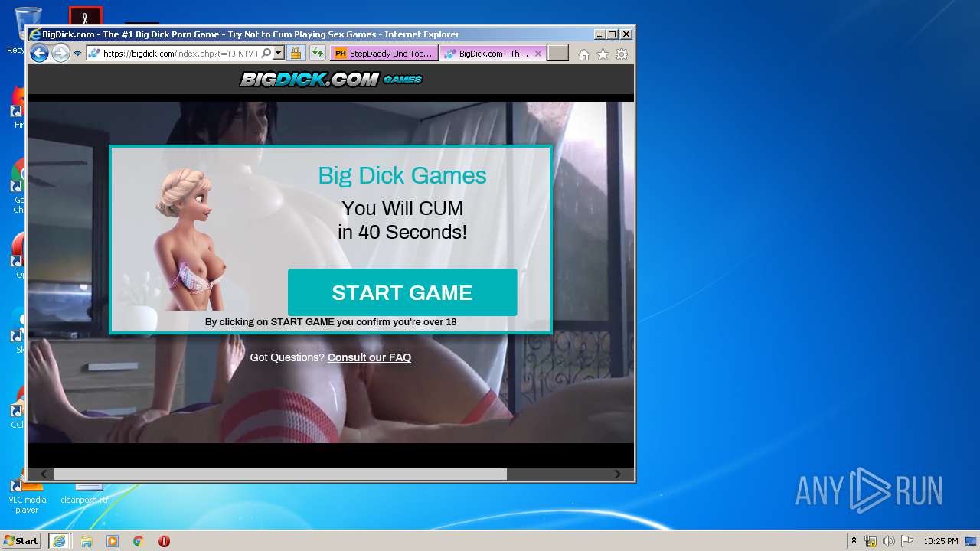980x551 pixels.
Task: Click Internet Explorer icon in the taskbar
Action: 59,541
